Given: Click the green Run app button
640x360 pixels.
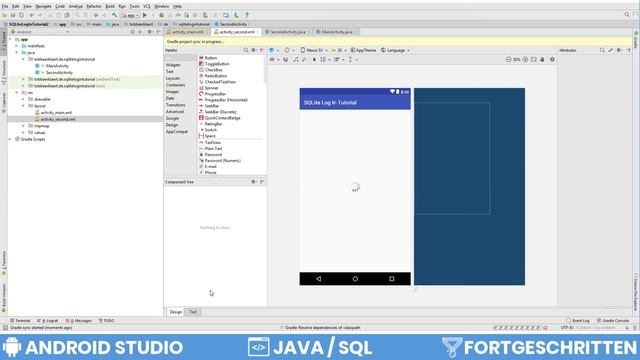Looking at the screenshot, I should click(145, 15).
